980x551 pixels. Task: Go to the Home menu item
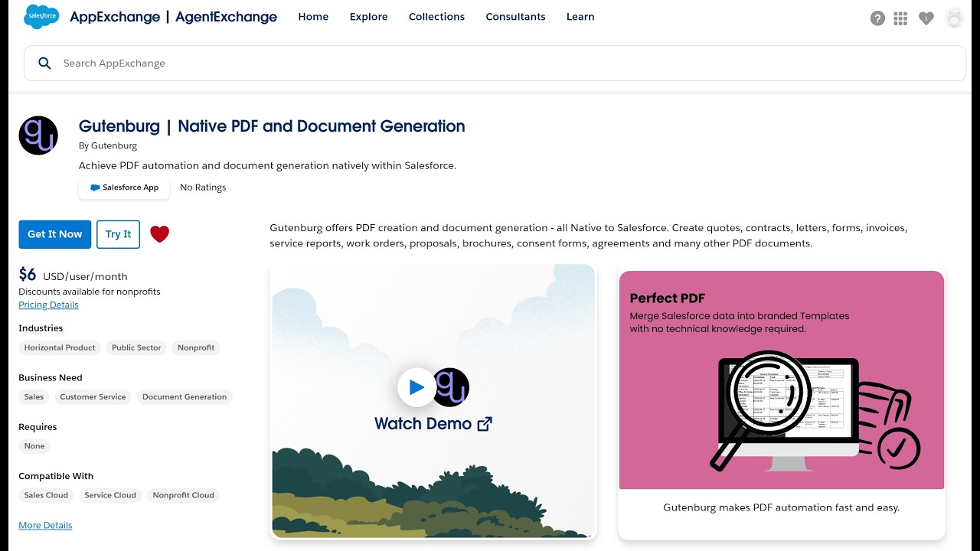(x=313, y=17)
